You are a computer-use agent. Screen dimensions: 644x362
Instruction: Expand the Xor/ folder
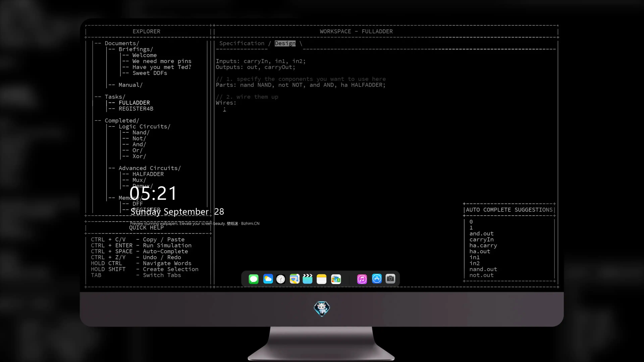click(139, 156)
